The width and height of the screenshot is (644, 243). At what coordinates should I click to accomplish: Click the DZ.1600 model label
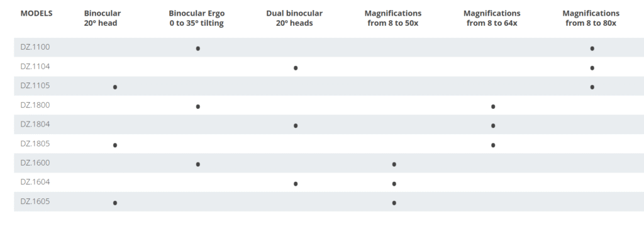point(35,163)
